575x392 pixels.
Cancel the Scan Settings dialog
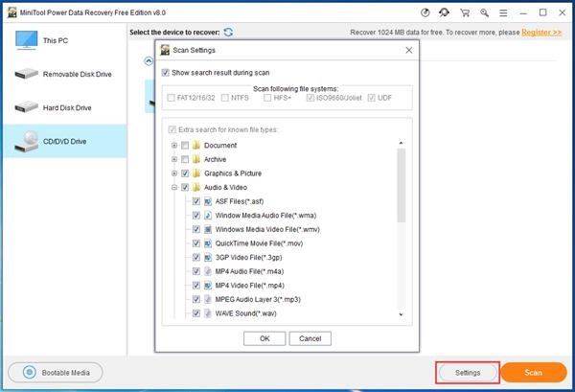310,338
